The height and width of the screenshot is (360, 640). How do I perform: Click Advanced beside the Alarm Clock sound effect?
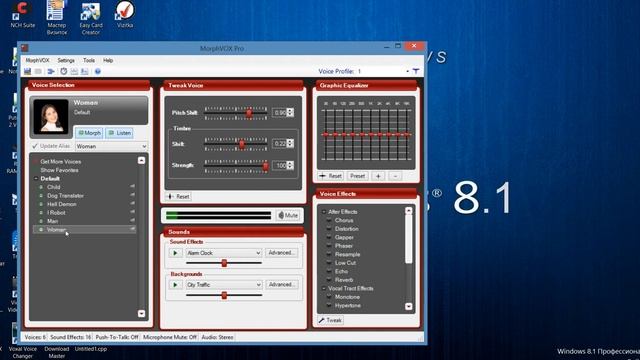click(x=281, y=253)
